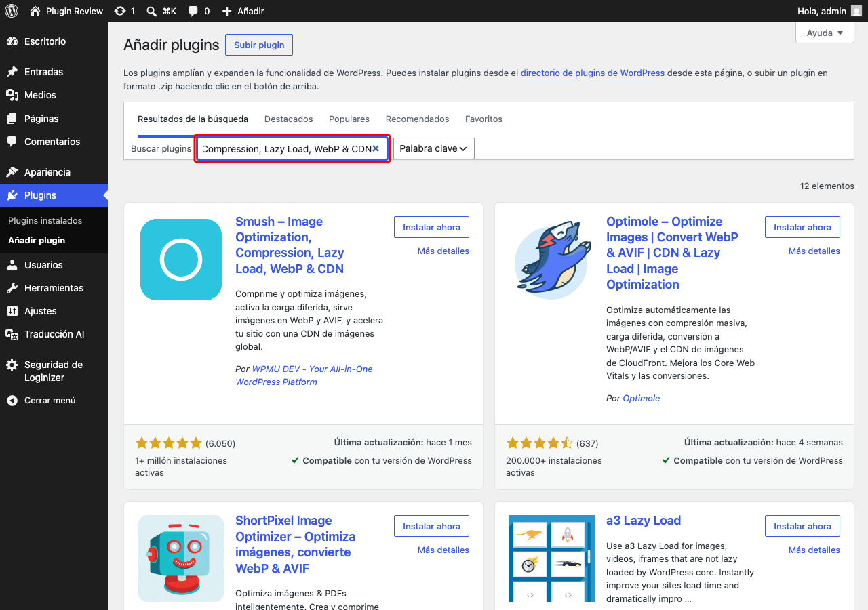This screenshot has width=868, height=610.
Task: Clear the plugin search field with X
Action: click(376, 148)
